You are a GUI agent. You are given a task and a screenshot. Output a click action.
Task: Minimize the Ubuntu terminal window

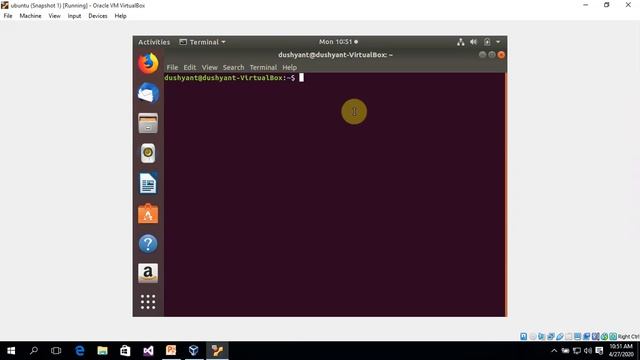point(482,55)
